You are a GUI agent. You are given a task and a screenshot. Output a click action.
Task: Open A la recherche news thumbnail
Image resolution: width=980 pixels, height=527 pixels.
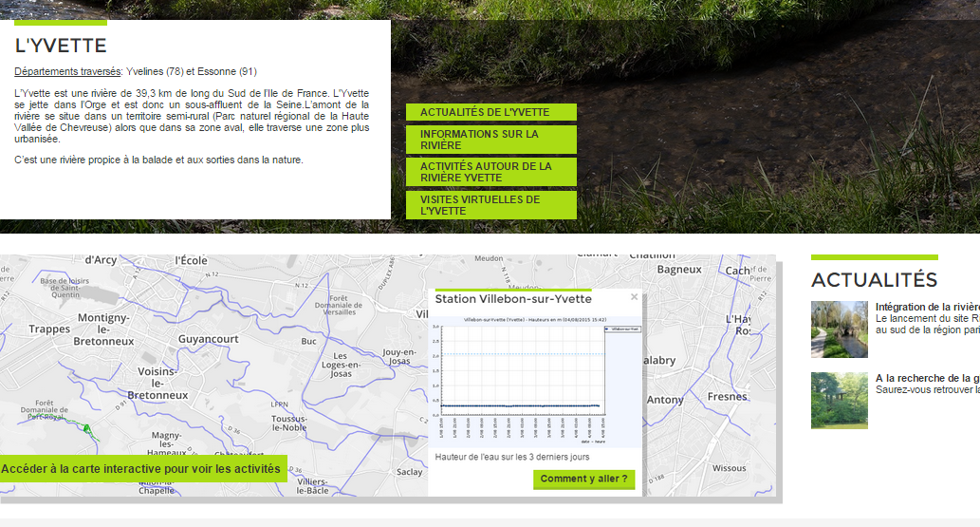coord(840,401)
